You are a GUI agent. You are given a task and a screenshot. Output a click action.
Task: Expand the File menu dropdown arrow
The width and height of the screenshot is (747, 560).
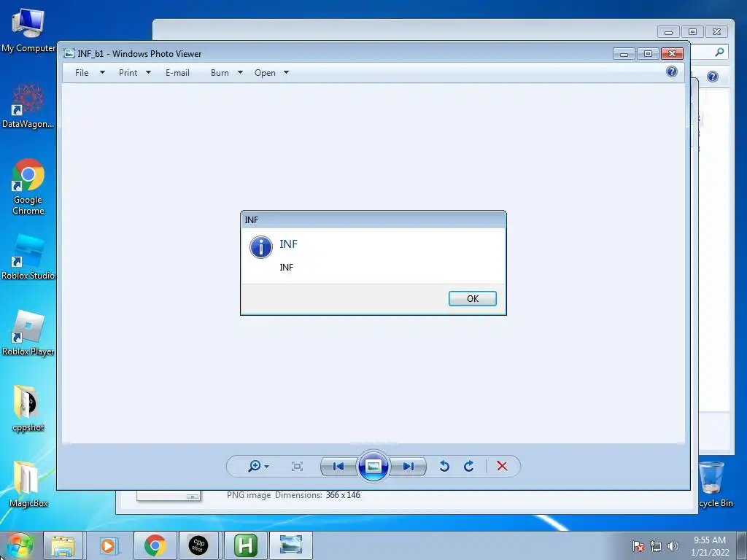tap(102, 73)
